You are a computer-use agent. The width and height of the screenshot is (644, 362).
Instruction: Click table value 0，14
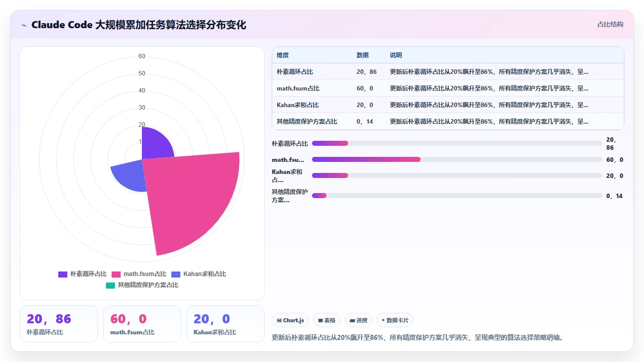(365, 122)
